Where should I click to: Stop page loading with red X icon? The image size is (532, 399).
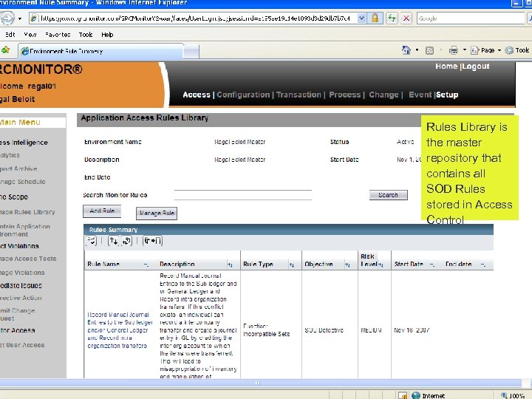coord(406,18)
